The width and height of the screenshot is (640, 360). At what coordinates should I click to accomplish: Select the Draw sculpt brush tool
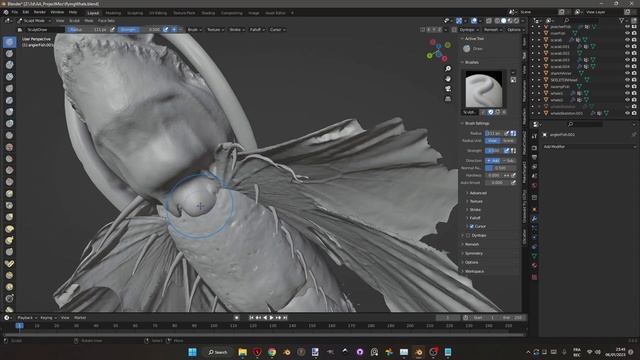point(9,42)
